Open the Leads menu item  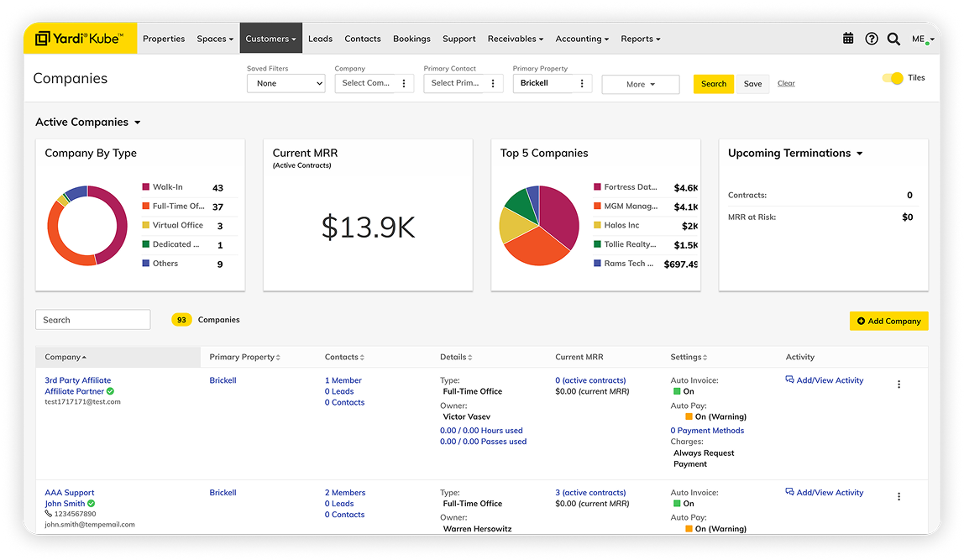[x=320, y=39]
